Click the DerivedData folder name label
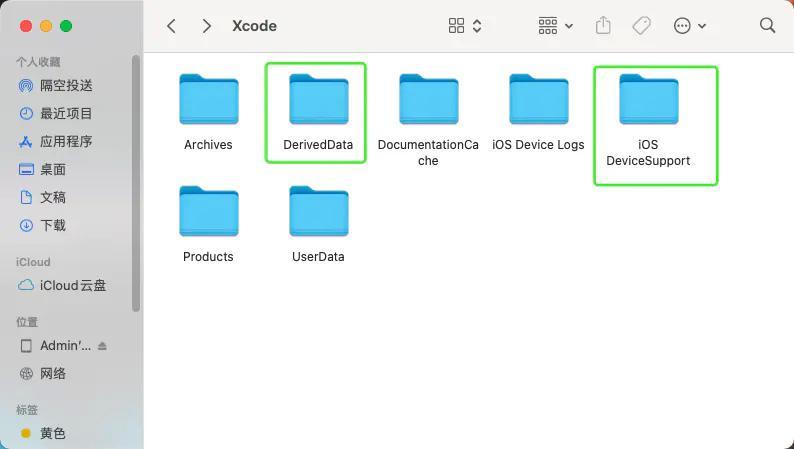Image resolution: width=794 pixels, height=449 pixels. (318, 145)
